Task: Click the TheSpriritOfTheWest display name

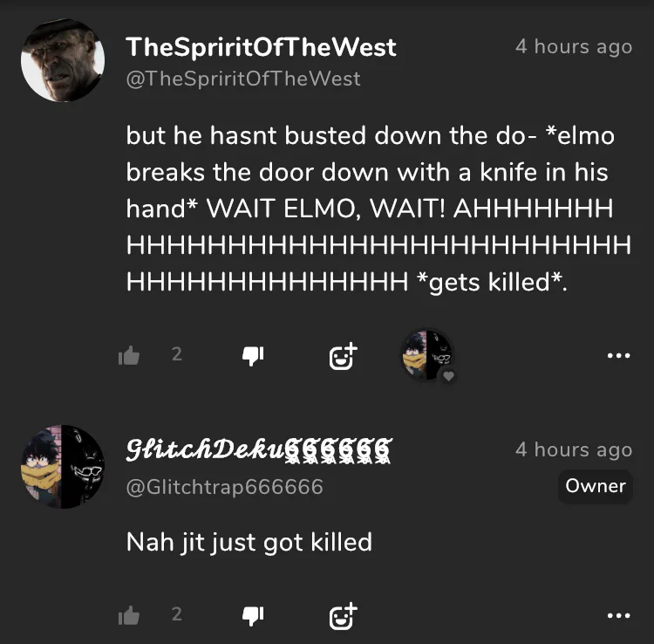Action: click(x=261, y=47)
